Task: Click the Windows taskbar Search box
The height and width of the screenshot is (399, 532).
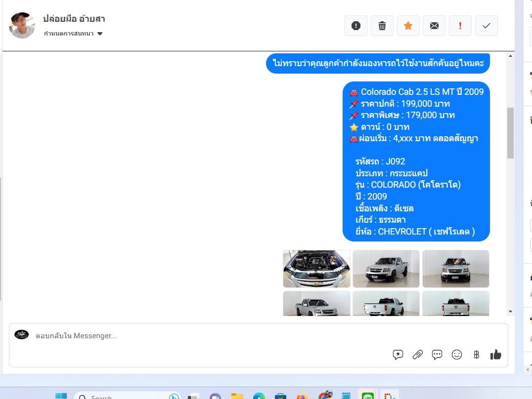Action: click(127, 396)
